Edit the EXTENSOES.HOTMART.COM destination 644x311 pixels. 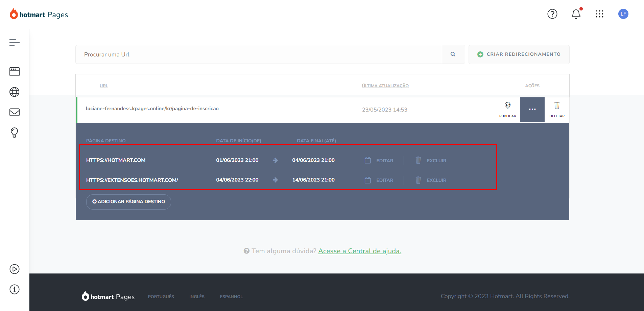click(x=379, y=180)
